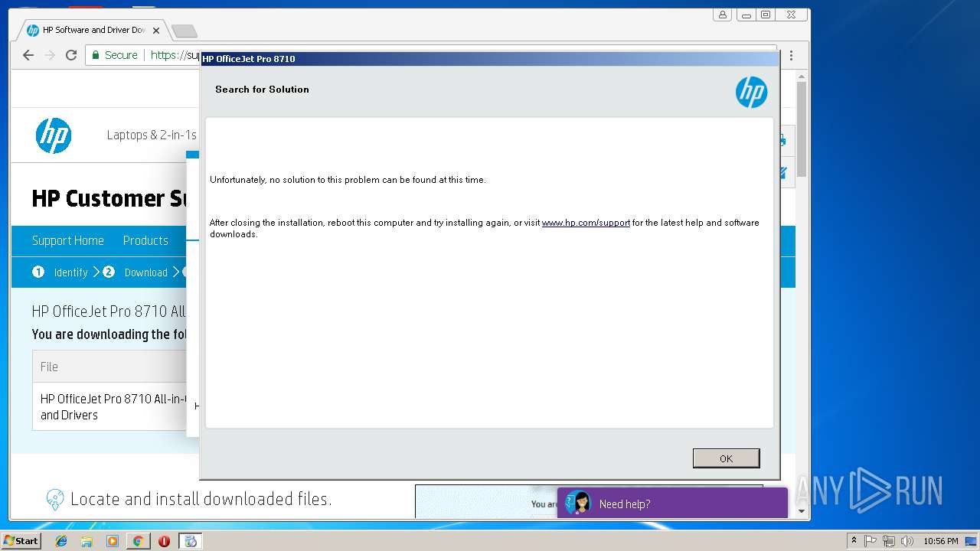980x551 pixels.
Task: Click the Chrome forward arrow
Action: [50, 55]
